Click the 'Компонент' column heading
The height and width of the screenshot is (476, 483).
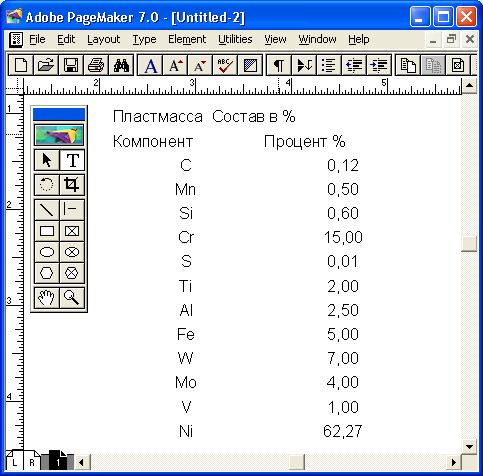pyautogui.click(x=153, y=141)
